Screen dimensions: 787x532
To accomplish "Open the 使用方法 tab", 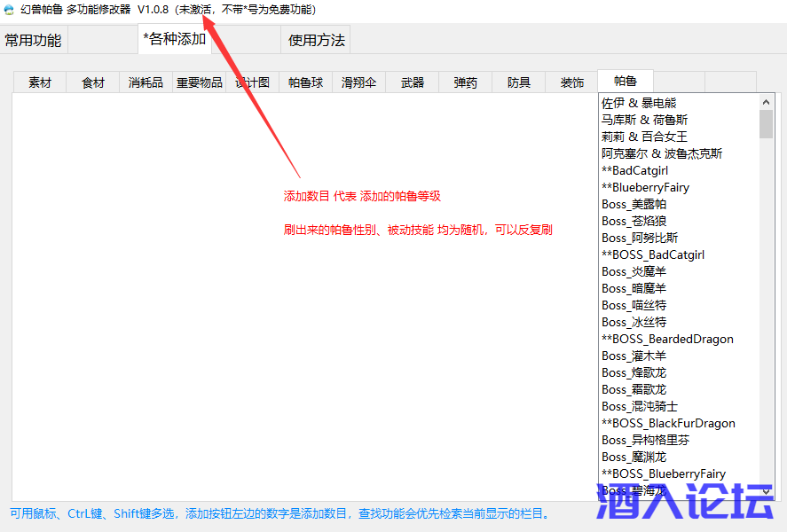I will point(317,40).
